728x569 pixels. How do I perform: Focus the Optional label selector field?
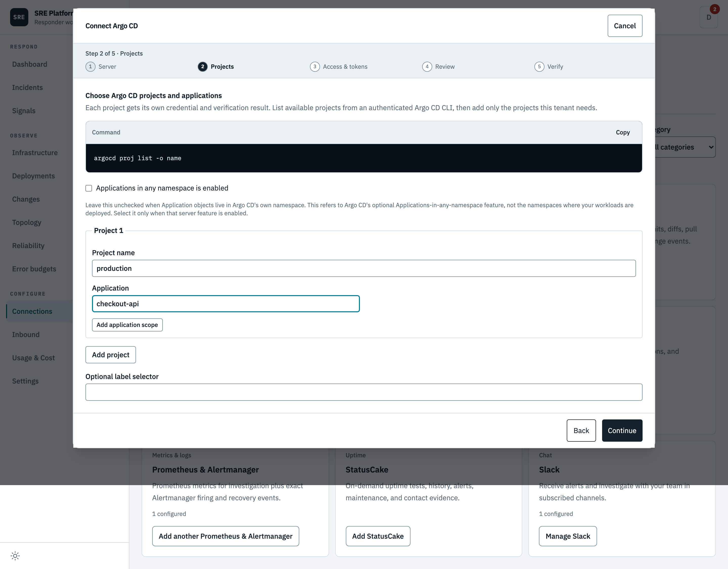pos(364,392)
